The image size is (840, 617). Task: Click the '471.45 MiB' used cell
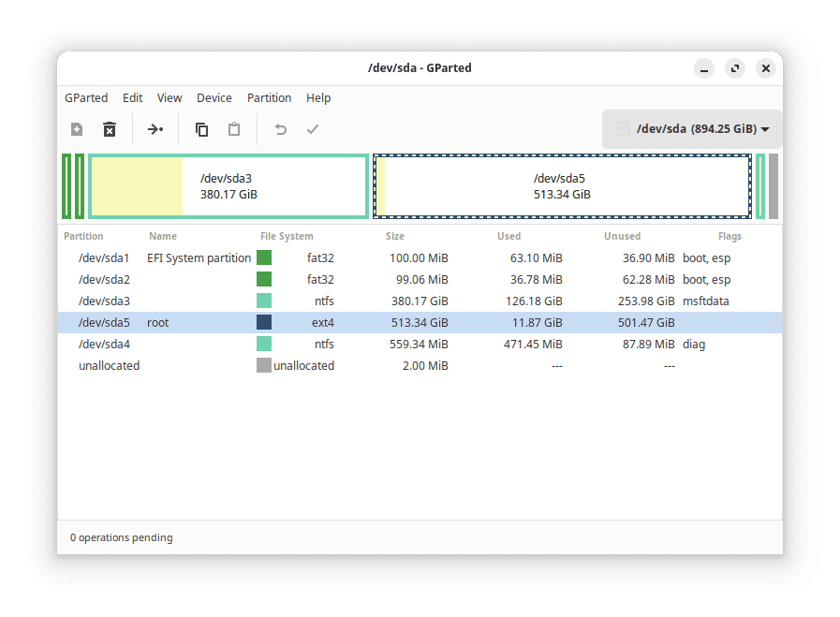coord(533,344)
